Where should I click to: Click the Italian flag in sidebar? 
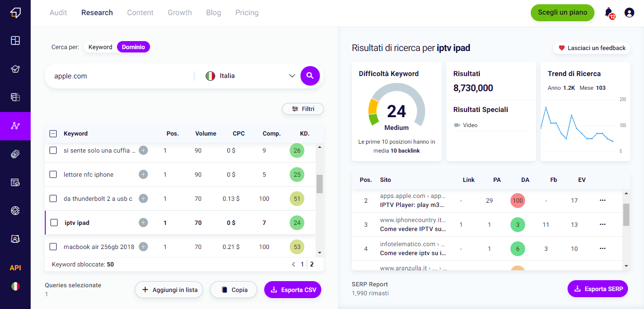[15, 286]
